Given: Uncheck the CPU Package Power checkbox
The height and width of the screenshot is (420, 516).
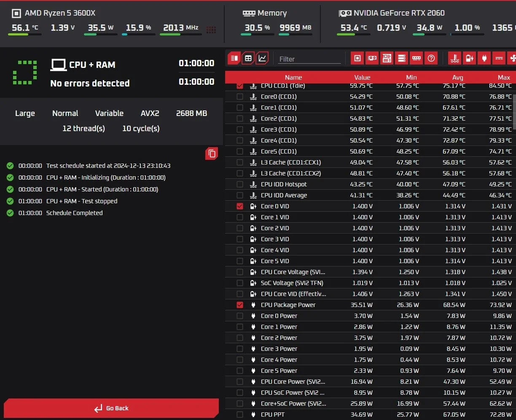Looking at the screenshot, I should (x=240, y=305).
